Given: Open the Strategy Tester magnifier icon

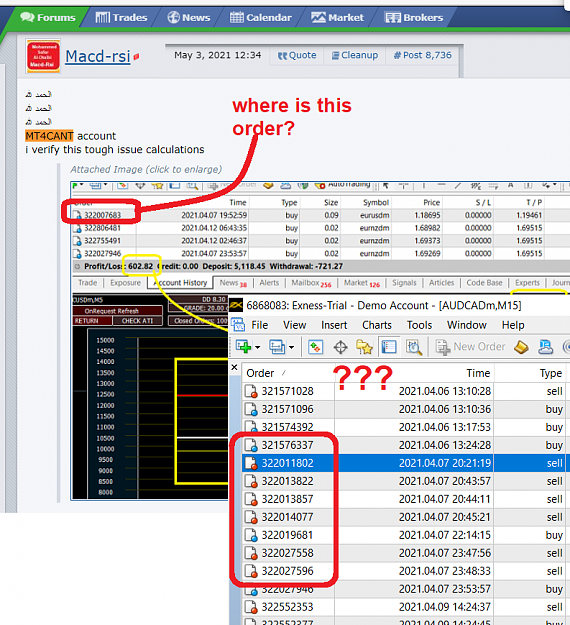Looking at the screenshot, I should (x=414, y=347).
